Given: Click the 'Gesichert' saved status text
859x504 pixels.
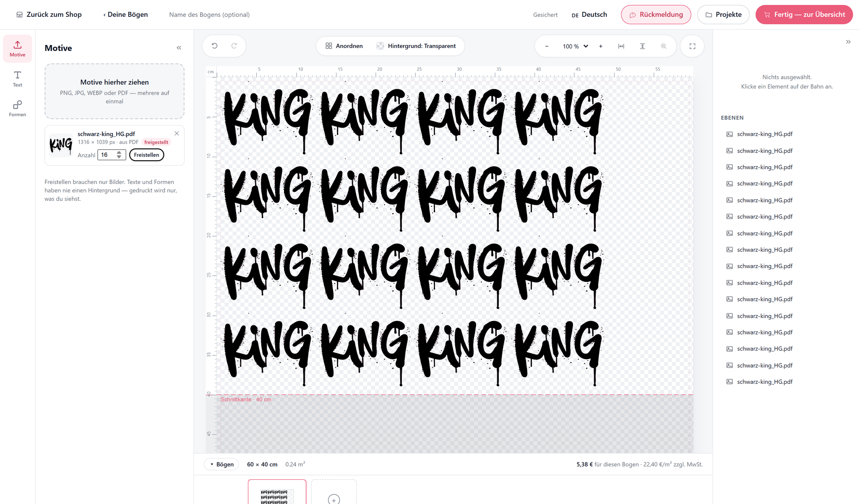Looking at the screenshot, I should 545,15.
